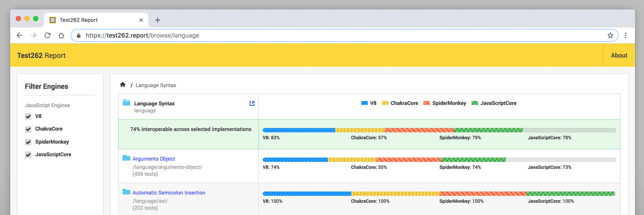Viewport: 644px width, 215px height.
Task: Click the '(202 tests)' count text
Action: [x=145, y=208]
